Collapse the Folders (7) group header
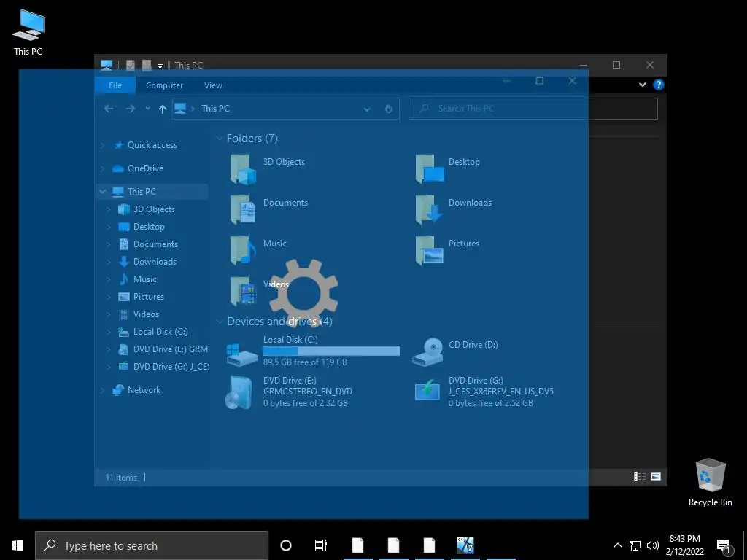This screenshot has width=747, height=560. pos(220,139)
